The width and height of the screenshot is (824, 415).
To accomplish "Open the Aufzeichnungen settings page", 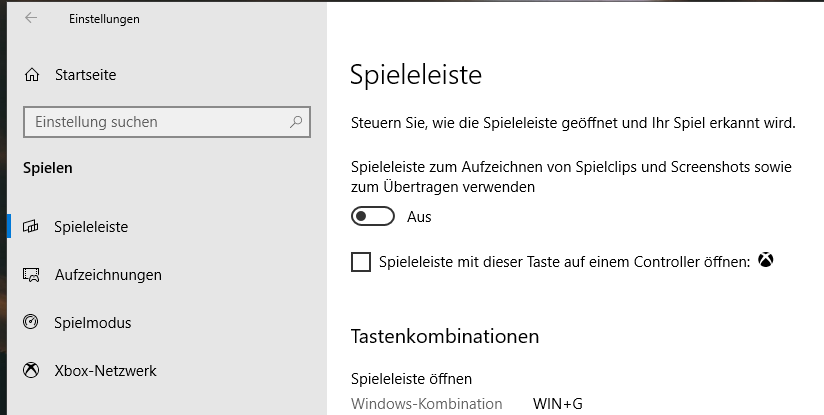I will [108, 275].
